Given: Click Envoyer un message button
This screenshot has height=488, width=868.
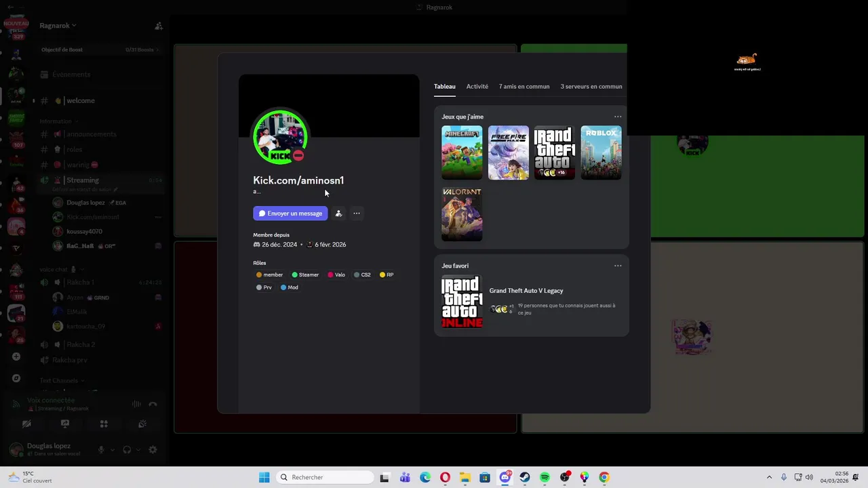Looking at the screenshot, I should [x=290, y=213].
